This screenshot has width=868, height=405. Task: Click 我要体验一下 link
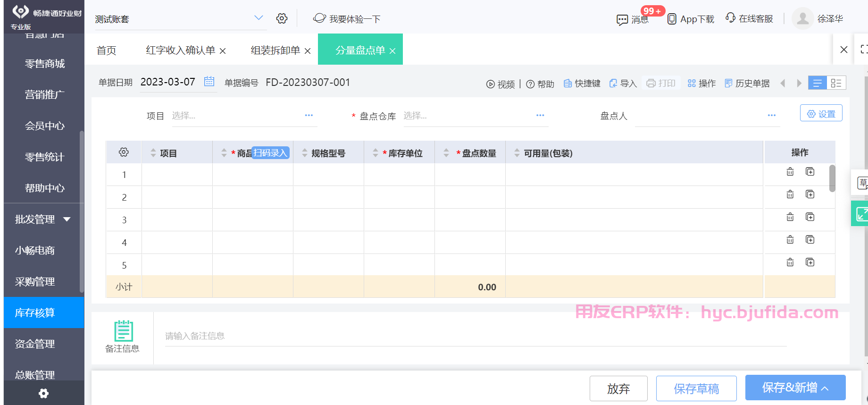click(x=347, y=18)
